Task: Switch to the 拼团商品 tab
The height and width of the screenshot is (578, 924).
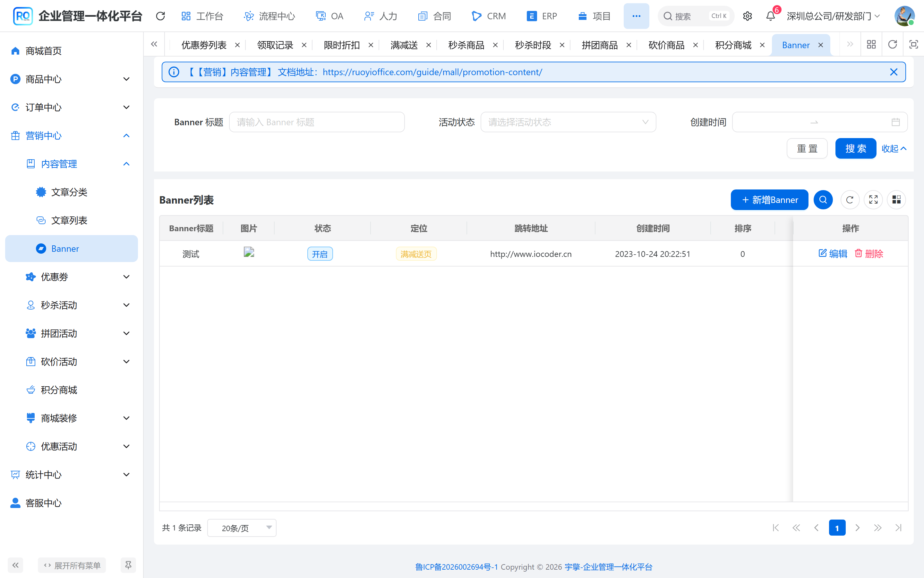Action: (599, 45)
